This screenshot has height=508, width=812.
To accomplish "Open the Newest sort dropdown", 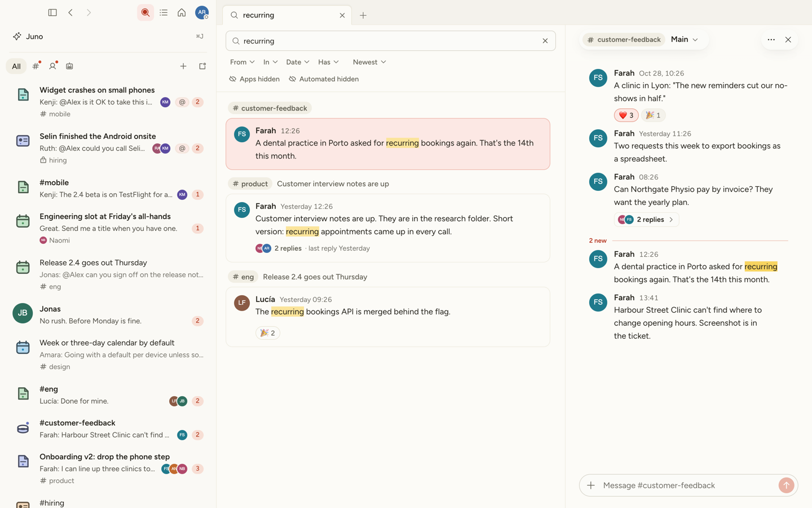I will 369,62.
